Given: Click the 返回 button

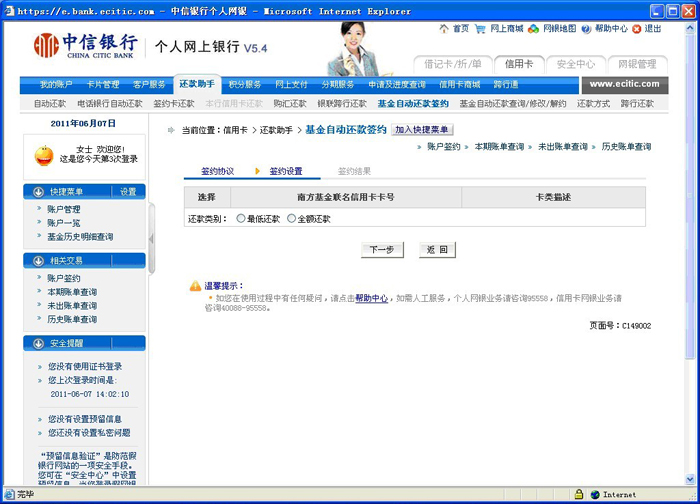Looking at the screenshot, I should (437, 249).
